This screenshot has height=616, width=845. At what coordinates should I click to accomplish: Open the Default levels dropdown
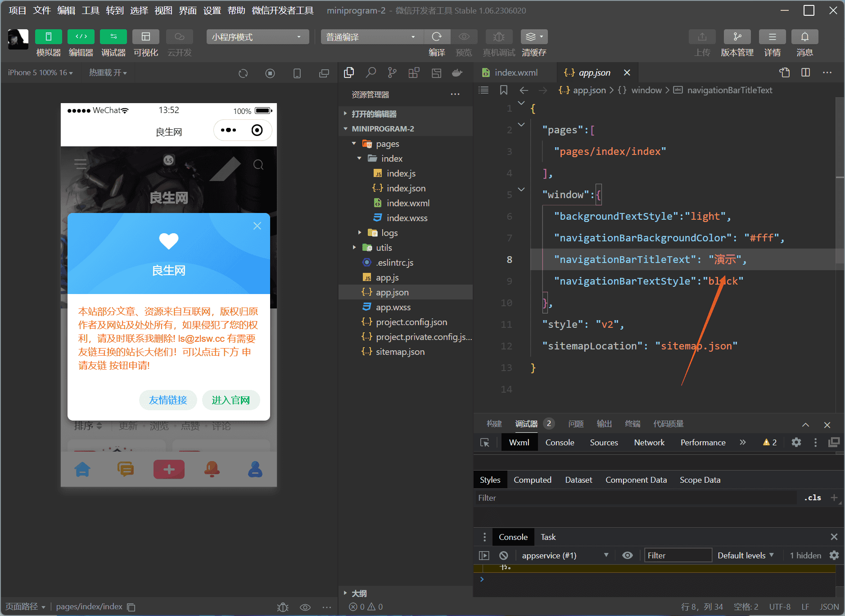coord(745,555)
